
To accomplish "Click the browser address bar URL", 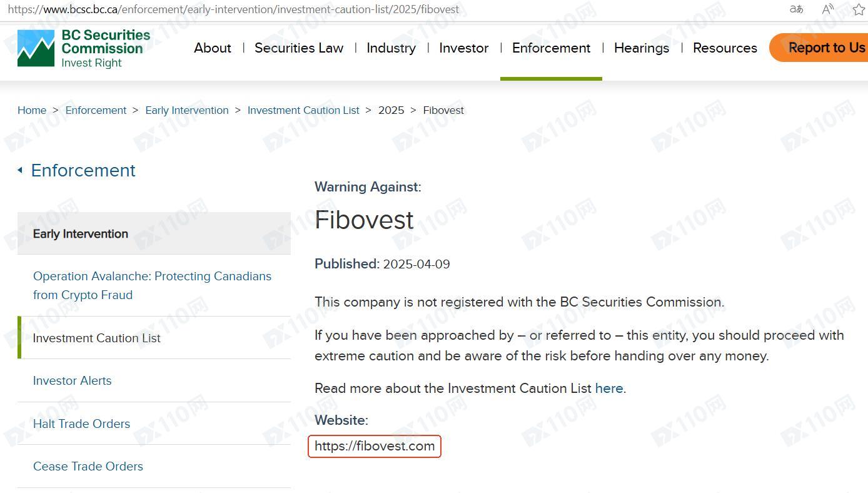I will pyautogui.click(x=233, y=9).
